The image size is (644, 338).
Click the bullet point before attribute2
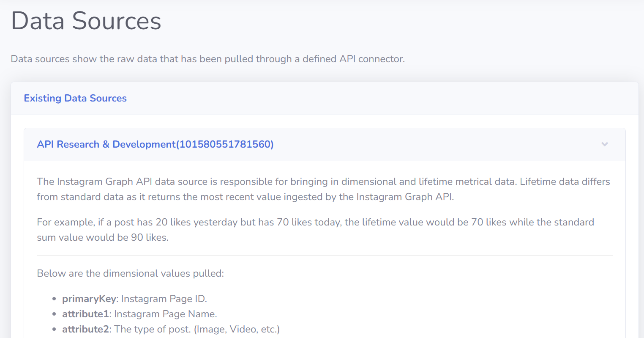(x=54, y=330)
